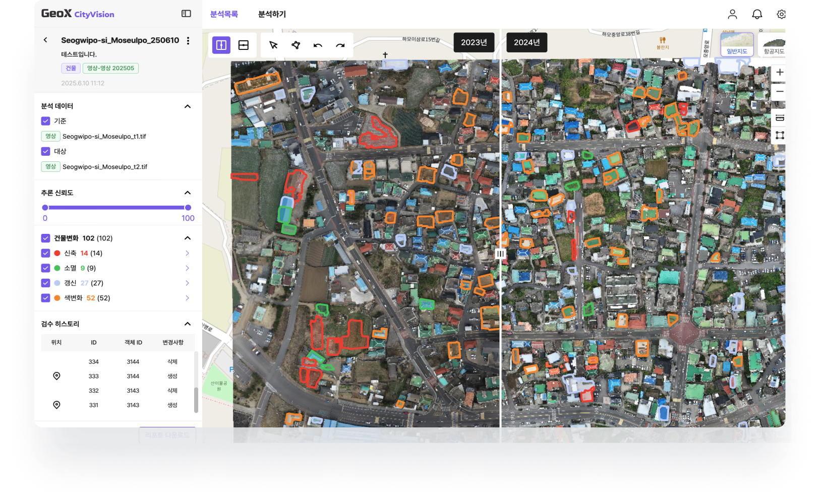Open the notifications bell
The image size is (820, 504).
(756, 14)
